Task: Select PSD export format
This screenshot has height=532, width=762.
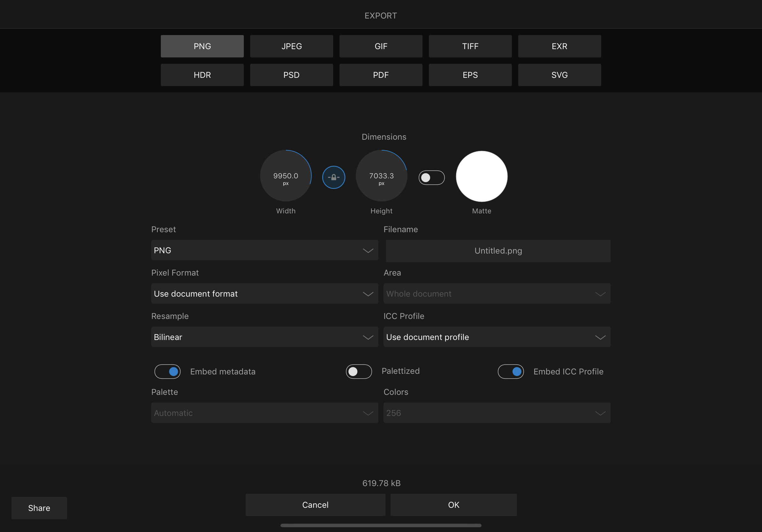Action: 291,75
